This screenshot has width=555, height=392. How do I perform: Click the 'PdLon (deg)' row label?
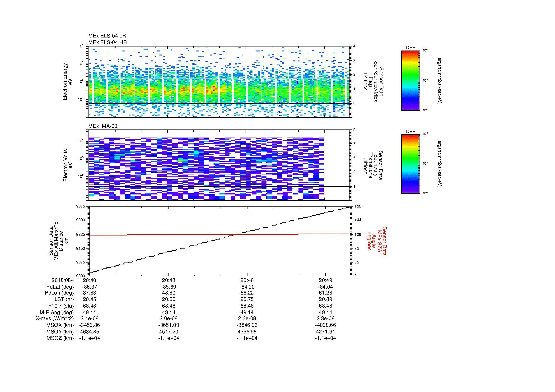point(59,293)
